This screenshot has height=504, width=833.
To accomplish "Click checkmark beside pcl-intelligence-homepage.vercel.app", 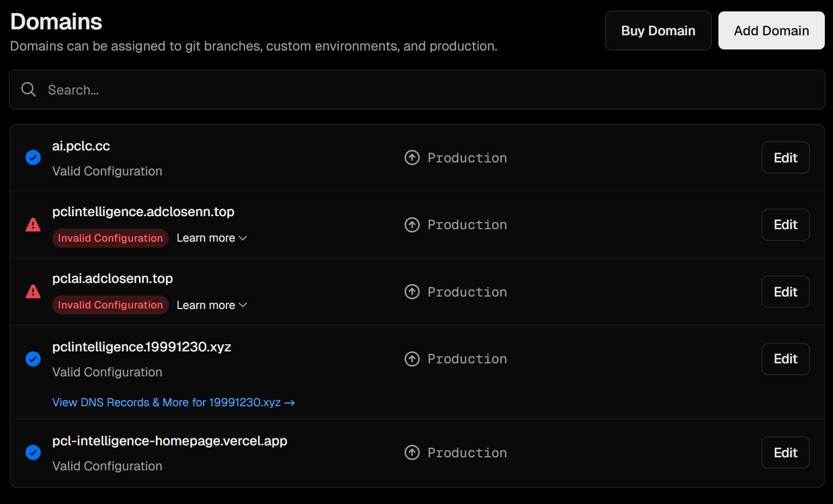I will pos(33,452).
